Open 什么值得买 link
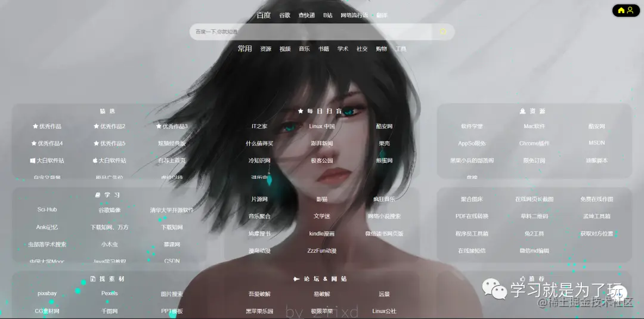This screenshot has height=319, width=644. coord(259,143)
